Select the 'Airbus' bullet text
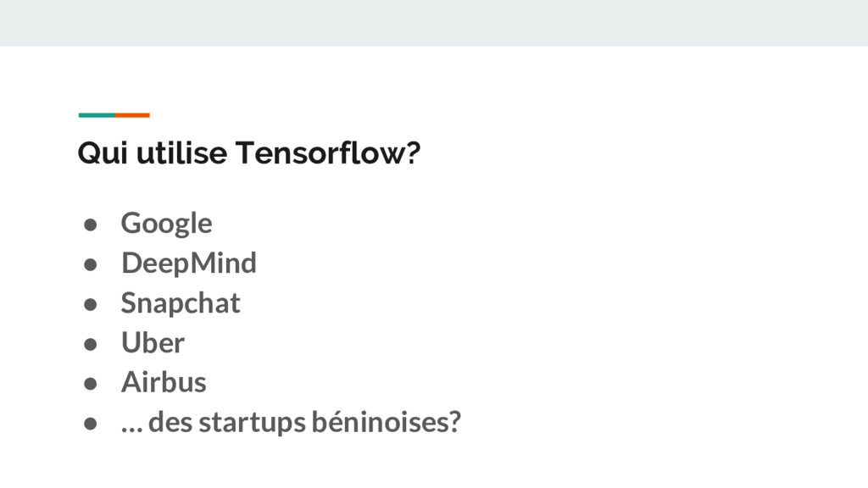The height and width of the screenshot is (488, 868). 164,382
